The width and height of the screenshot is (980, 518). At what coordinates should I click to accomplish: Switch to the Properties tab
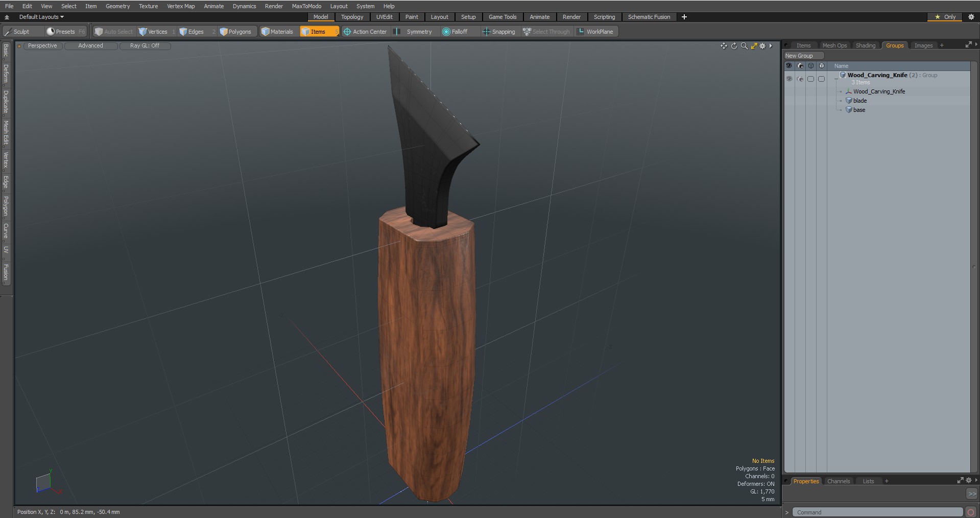pyautogui.click(x=806, y=481)
